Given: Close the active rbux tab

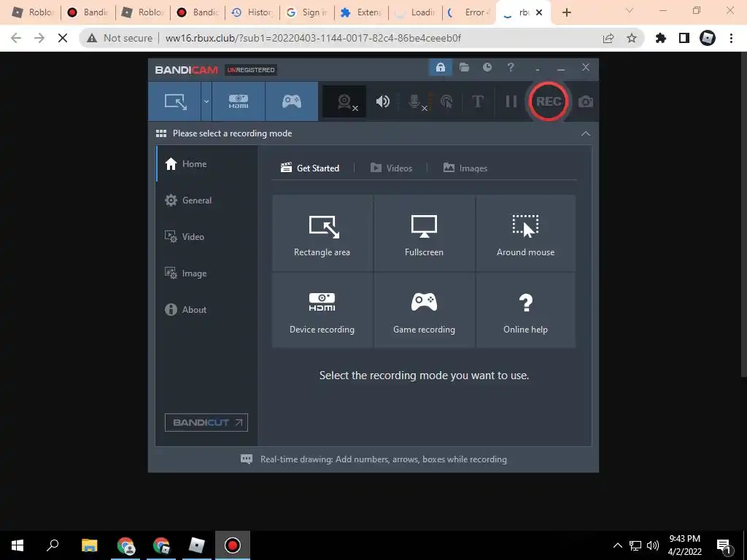Looking at the screenshot, I should [539, 12].
